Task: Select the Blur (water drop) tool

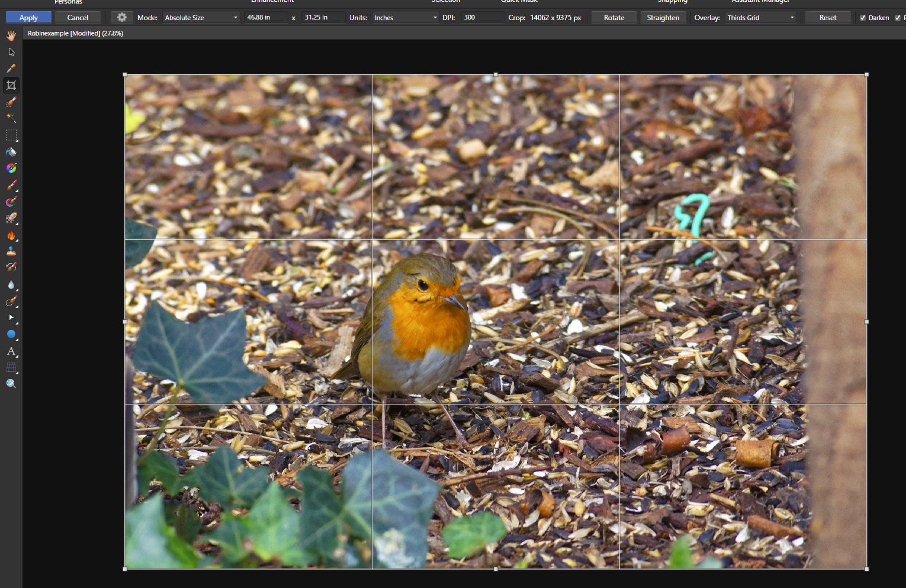Action: [x=11, y=285]
